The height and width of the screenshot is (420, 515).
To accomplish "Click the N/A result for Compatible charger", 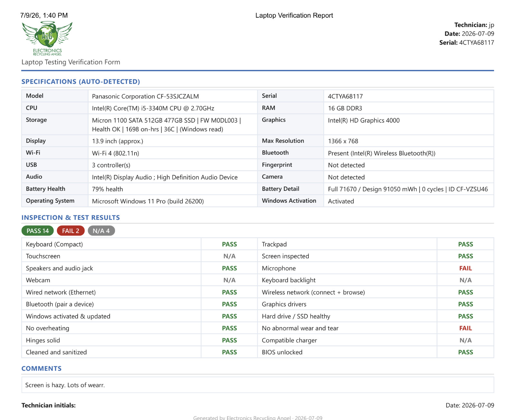I will coord(465,340).
